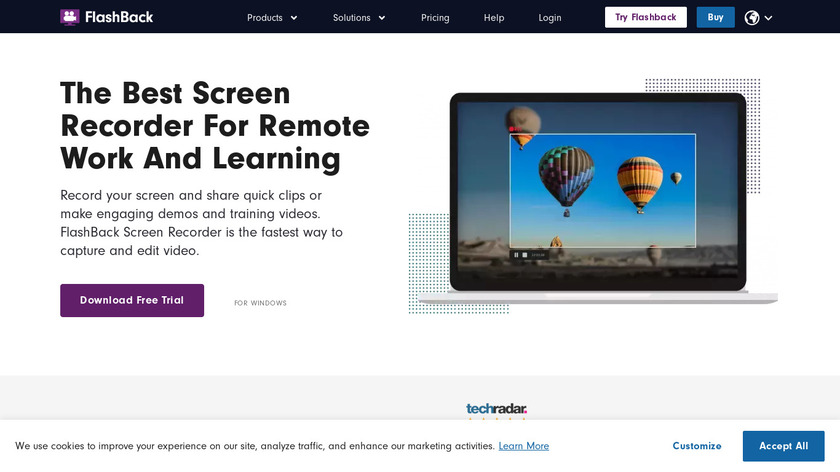This screenshot has height=472, width=840.
Task: Expand the Solutions dropdown menu
Action: pyautogui.click(x=358, y=18)
